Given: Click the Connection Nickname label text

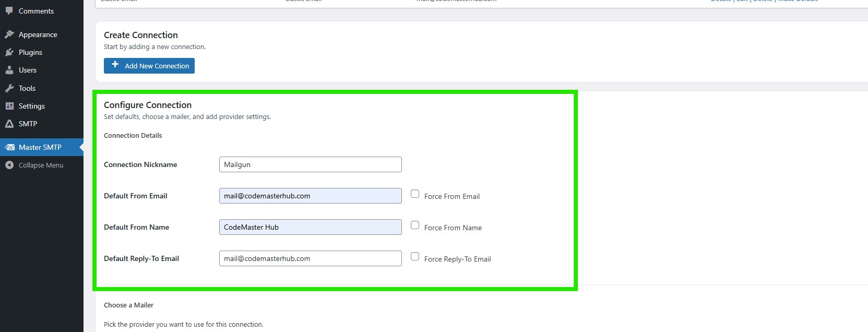Looking at the screenshot, I should coord(140,164).
